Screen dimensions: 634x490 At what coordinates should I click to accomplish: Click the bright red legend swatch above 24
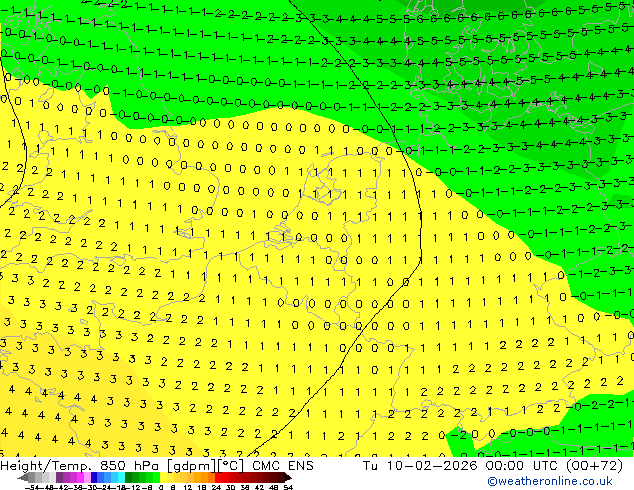coord(218,477)
